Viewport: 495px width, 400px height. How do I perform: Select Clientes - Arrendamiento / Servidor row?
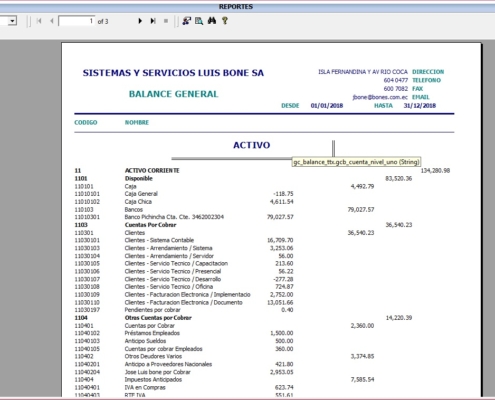[184, 256]
